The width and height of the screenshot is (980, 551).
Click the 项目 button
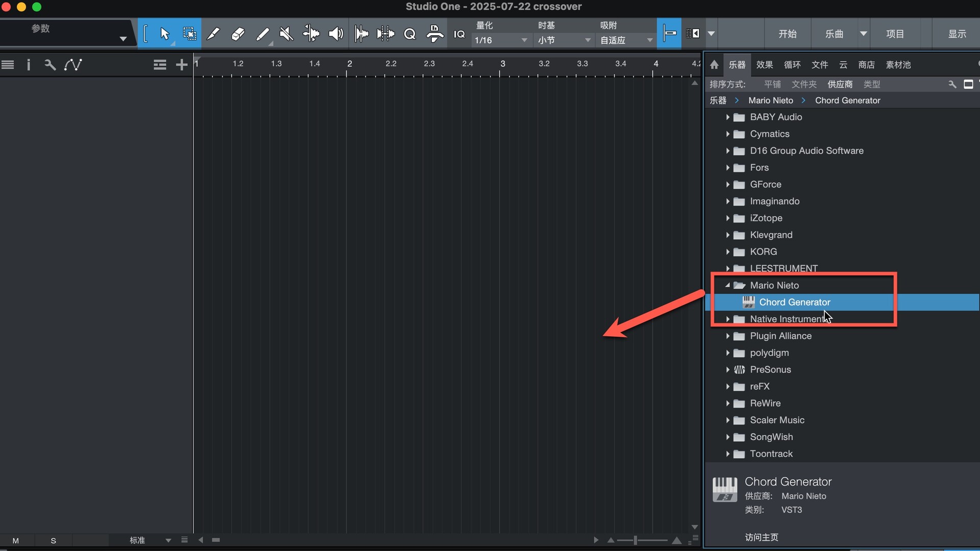tap(895, 34)
